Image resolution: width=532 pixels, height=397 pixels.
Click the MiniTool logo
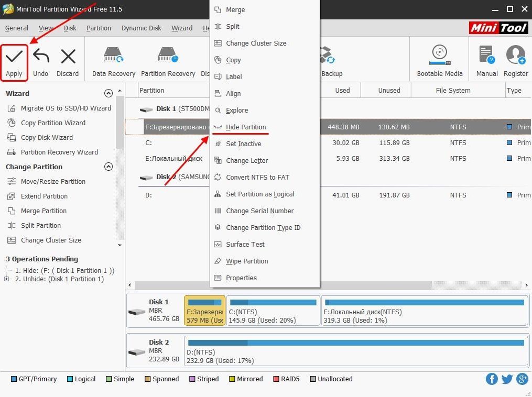click(498, 28)
